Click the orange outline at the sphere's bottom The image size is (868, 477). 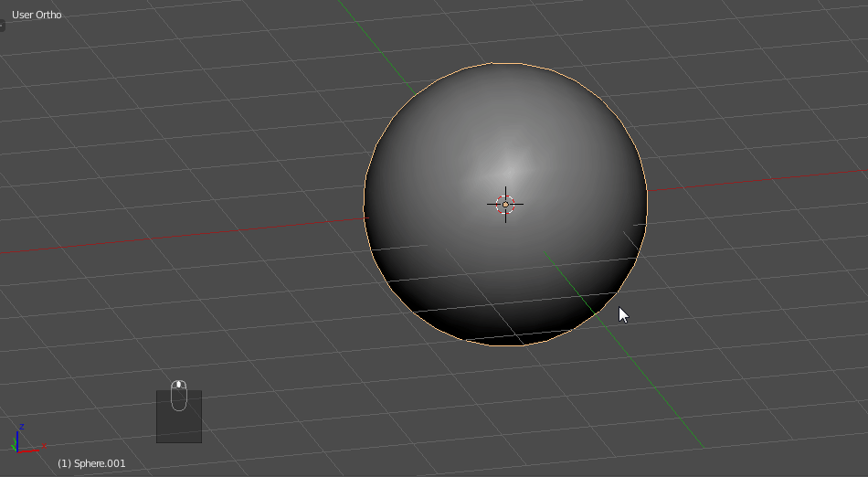point(505,345)
